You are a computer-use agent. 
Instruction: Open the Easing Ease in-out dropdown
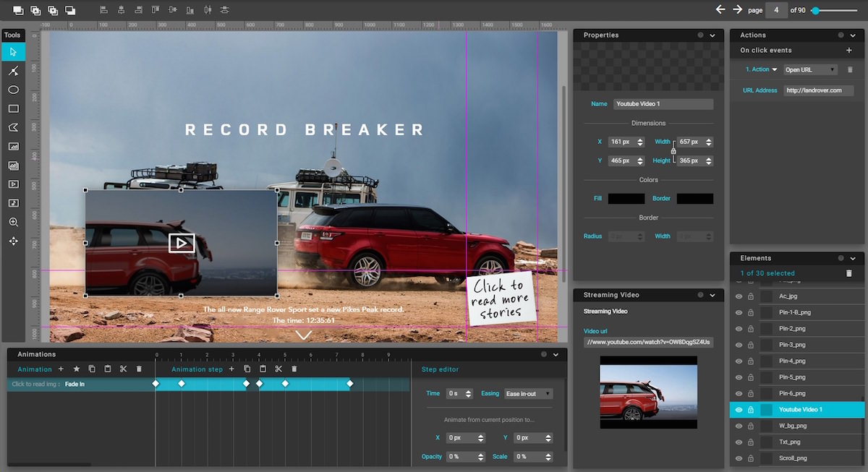tap(529, 394)
